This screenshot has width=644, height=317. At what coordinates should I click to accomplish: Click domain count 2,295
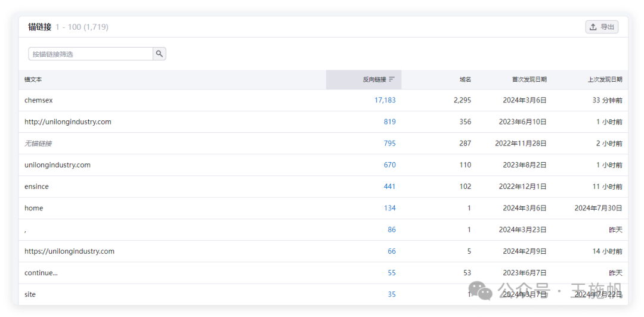tap(463, 100)
